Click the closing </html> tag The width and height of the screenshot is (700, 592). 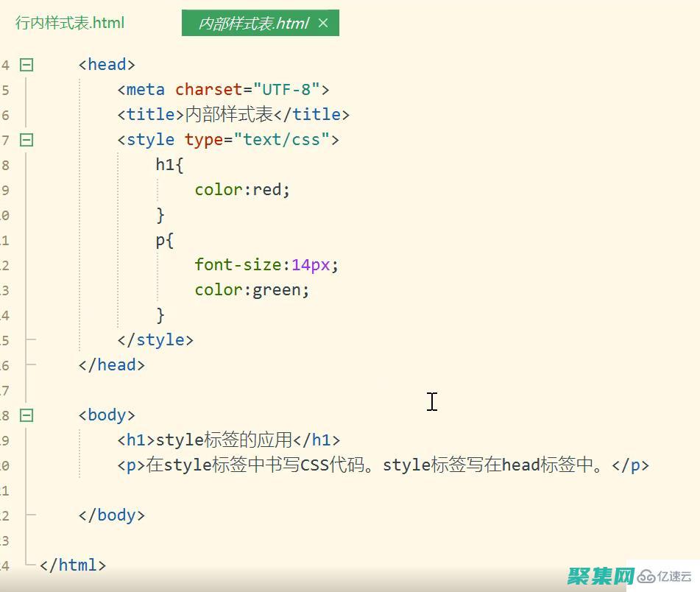pyautogui.click(x=71, y=565)
